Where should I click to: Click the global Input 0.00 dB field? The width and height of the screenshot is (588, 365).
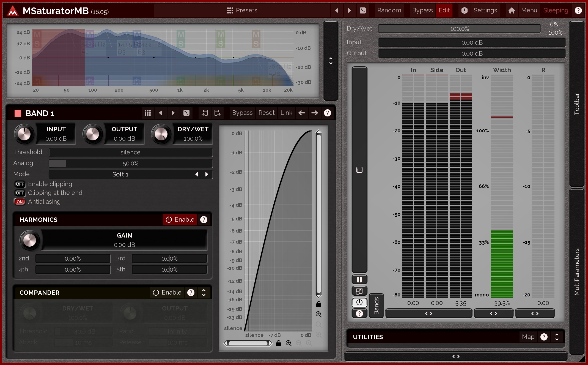click(472, 43)
